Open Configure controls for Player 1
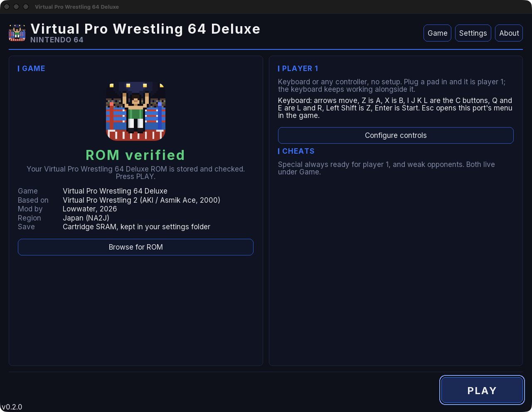The width and height of the screenshot is (532, 412). coord(396,135)
